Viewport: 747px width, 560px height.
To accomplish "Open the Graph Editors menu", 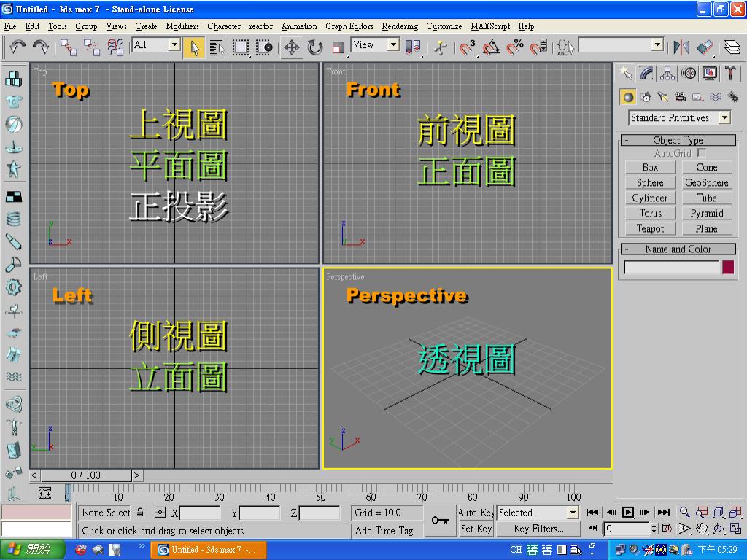I will [349, 26].
